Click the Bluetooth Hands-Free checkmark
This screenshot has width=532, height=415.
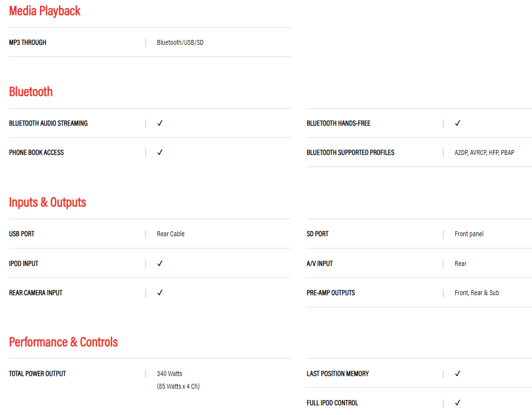point(457,123)
